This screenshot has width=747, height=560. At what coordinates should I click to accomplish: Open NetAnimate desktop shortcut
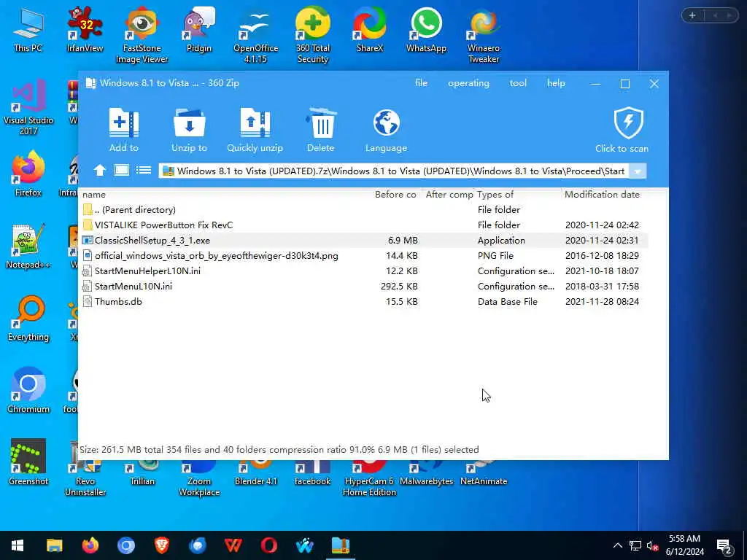coord(484,474)
